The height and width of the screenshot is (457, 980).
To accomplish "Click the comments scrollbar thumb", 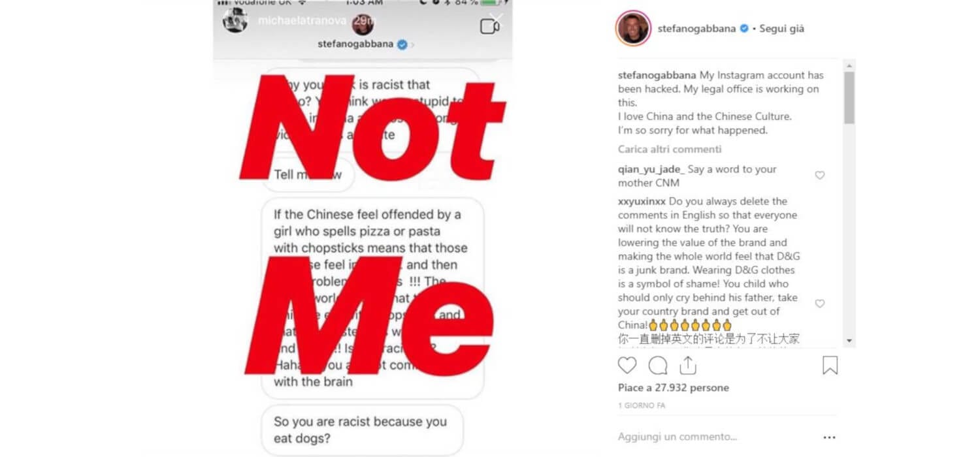I will point(849,98).
